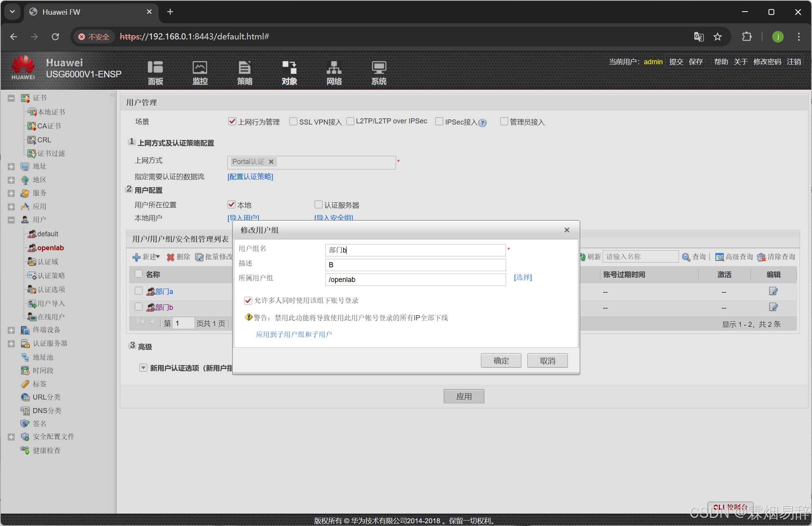Click the IPSec接入 help question icon
The width and height of the screenshot is (812, 526).
pyautogui.click(x=482, y=123)
